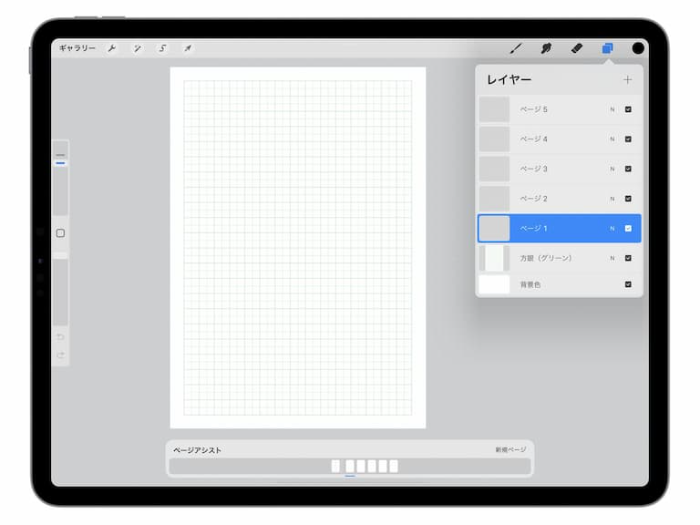The image size is (700, 525).
Task: Uncheck the 背景色 background layer
Action: [x=628, y=285]
